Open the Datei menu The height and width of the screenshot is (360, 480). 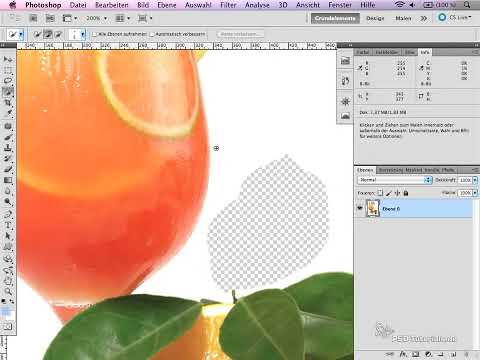(78, 5)
